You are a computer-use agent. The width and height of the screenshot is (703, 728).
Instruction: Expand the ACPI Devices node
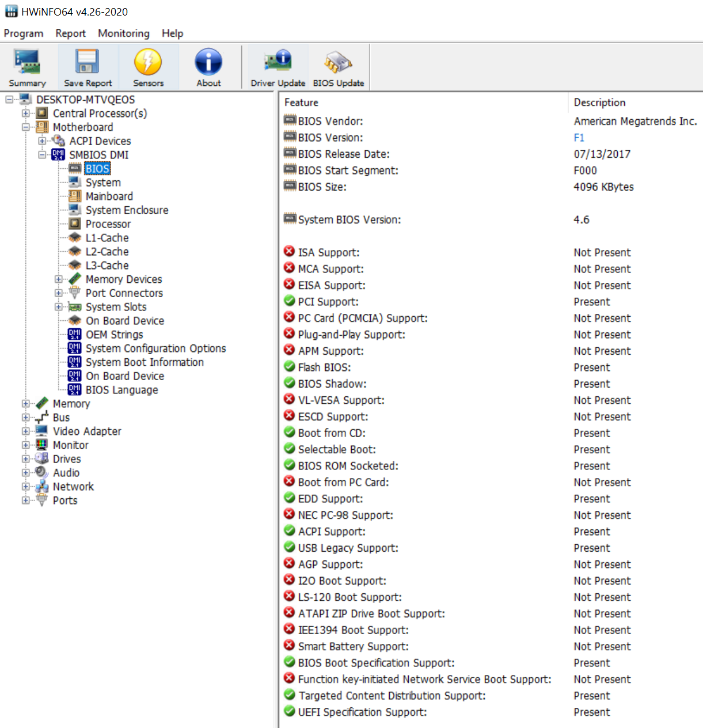tap(42, 141)
